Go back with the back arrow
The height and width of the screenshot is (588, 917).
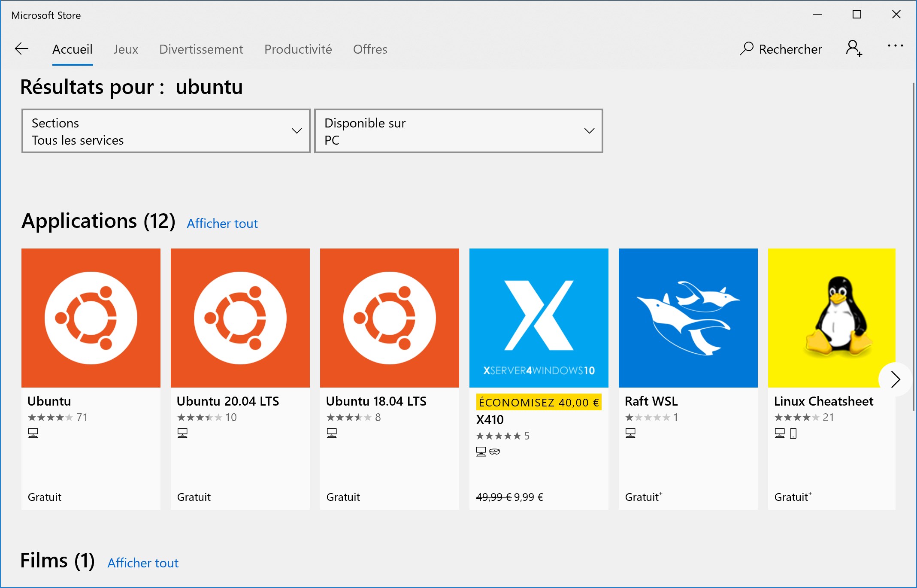pos(21,49)
